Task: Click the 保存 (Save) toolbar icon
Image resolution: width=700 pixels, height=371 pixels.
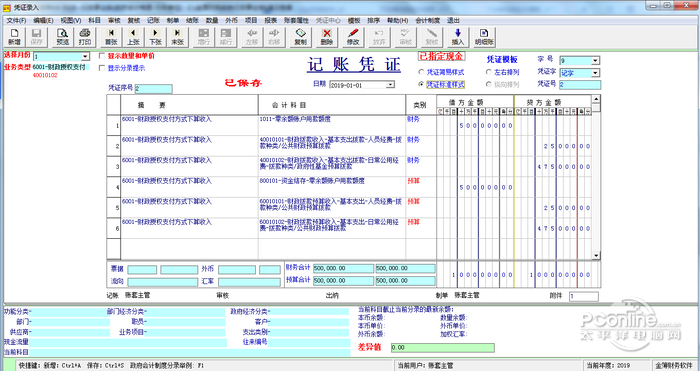Action: pyautogui.click(x=37, y=37)
